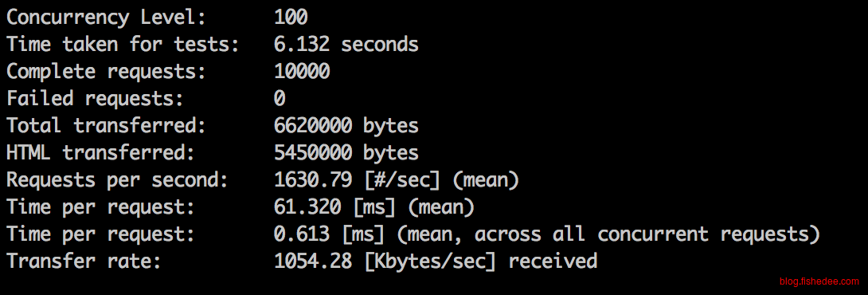Click the Time taken for tests label
The width and height of the screenshot is (868, 295).
pyautogui.click(x=123, y=45)
